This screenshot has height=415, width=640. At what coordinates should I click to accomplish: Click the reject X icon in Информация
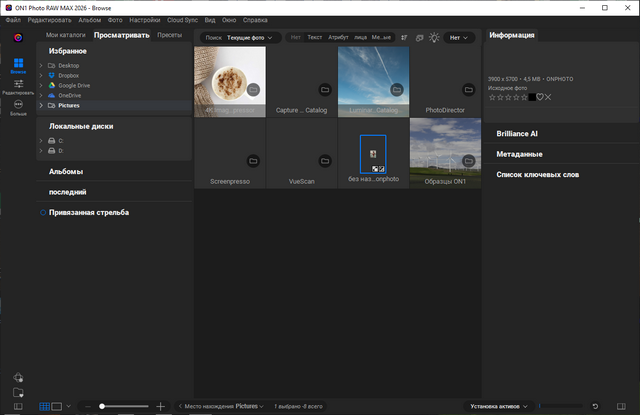(x=548, y=97)
